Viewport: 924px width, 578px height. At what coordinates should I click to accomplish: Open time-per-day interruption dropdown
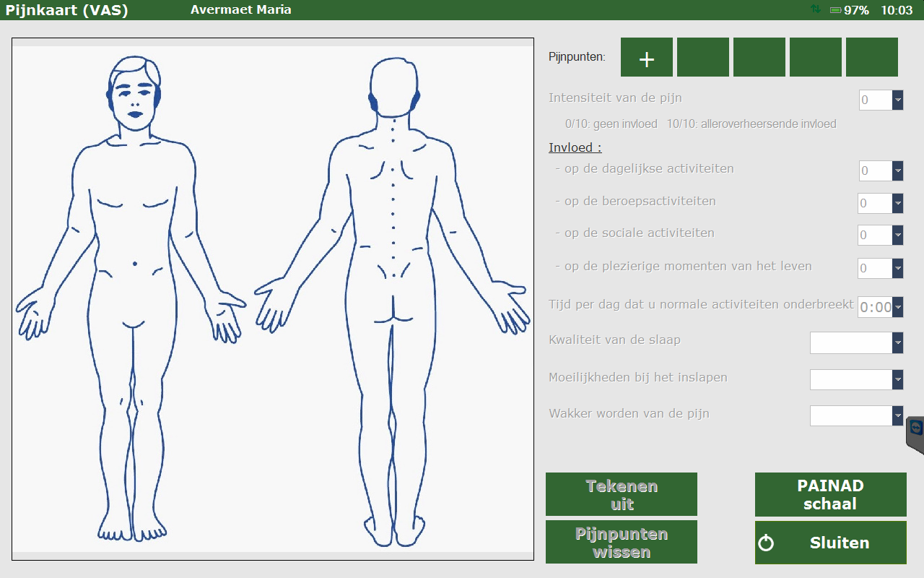click(x=897, y=307)
